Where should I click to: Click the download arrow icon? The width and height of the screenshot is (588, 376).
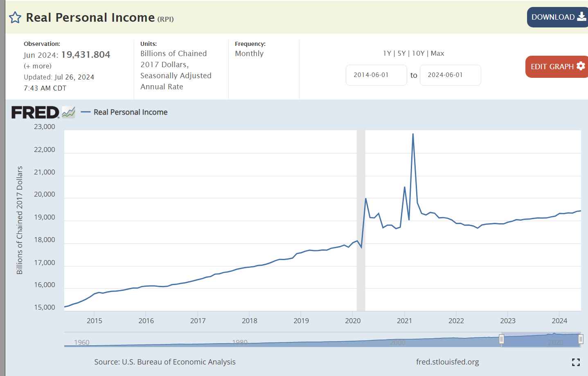pyautogui.click(x=581, y=17)
